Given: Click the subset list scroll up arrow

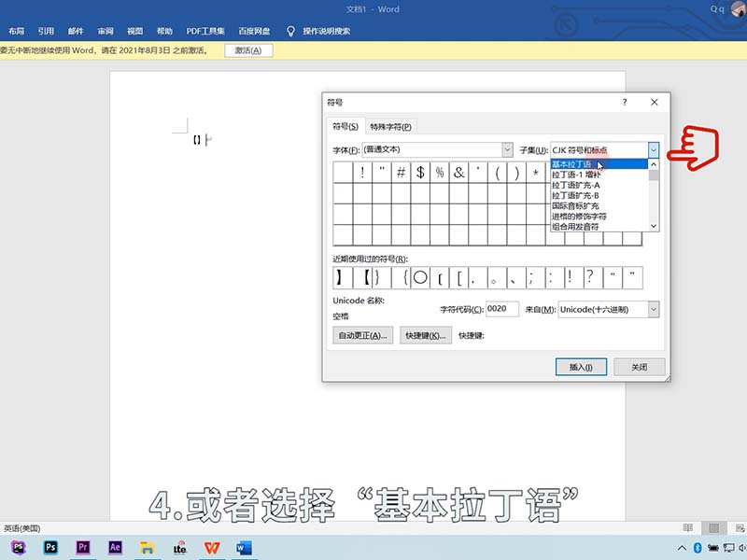Looking at the screenshot, I should (654, 164).
